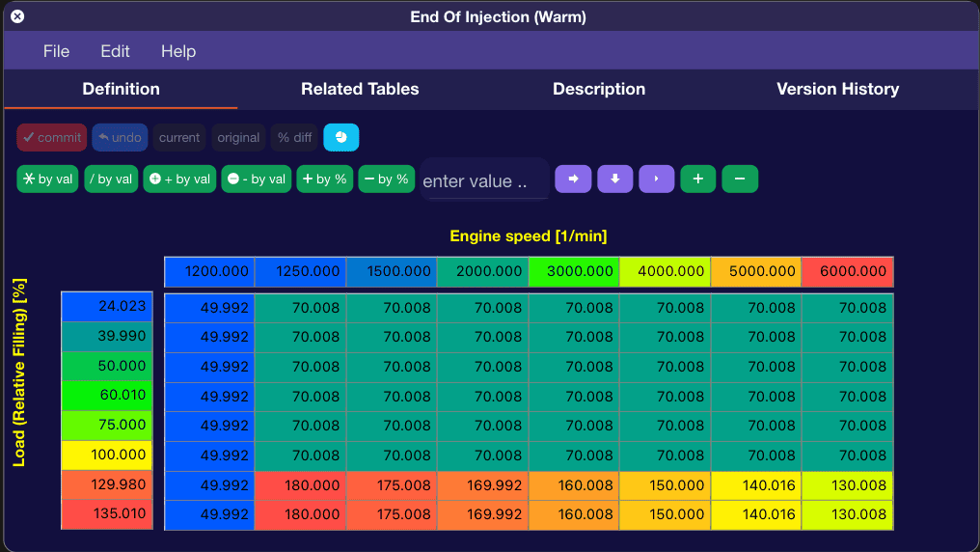Divide selection with '/ by val' button
The height and width of the screenshot is (552, 980).
point(111,179)
